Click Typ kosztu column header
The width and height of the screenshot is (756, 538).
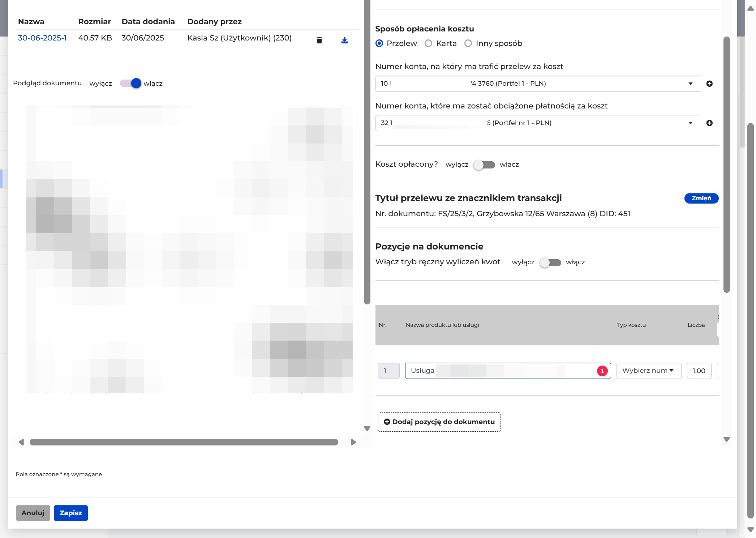click(631, 325)
